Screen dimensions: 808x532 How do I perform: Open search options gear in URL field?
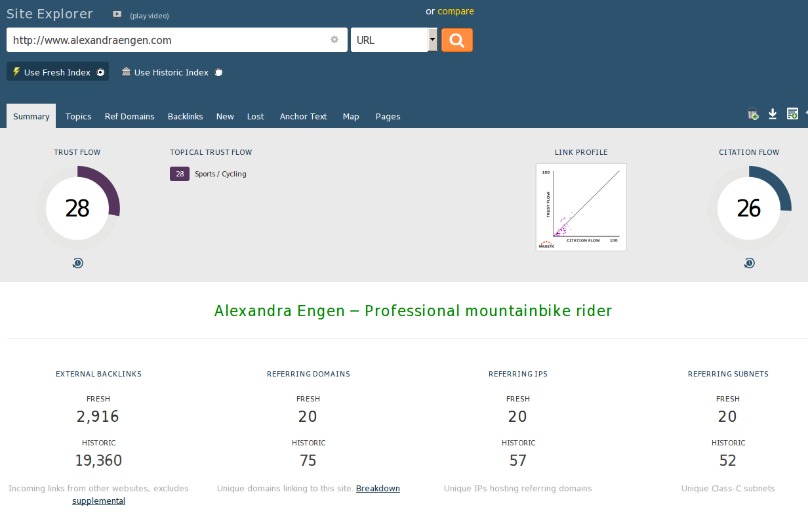(x=334, y=39)
